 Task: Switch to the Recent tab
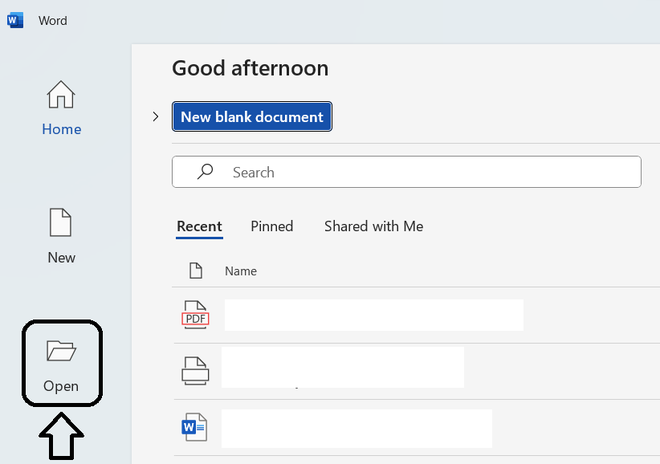[199, 227]
